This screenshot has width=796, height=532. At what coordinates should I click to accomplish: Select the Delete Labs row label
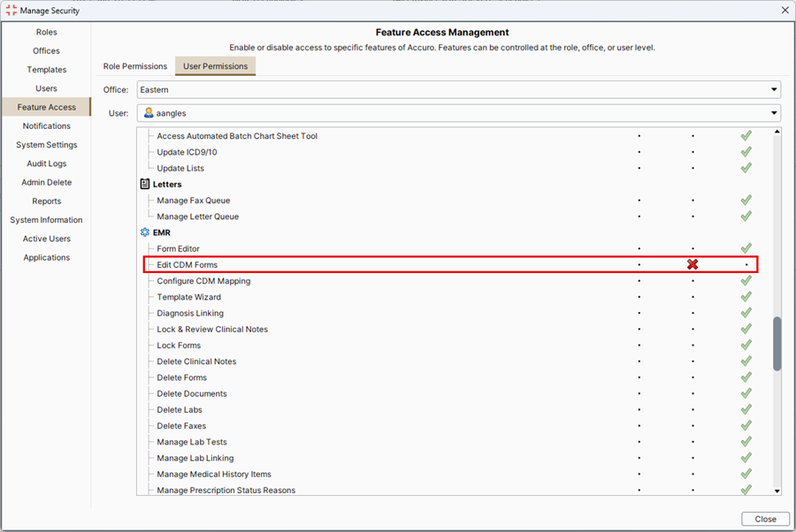pyautogui.click(x=180, y=410)
